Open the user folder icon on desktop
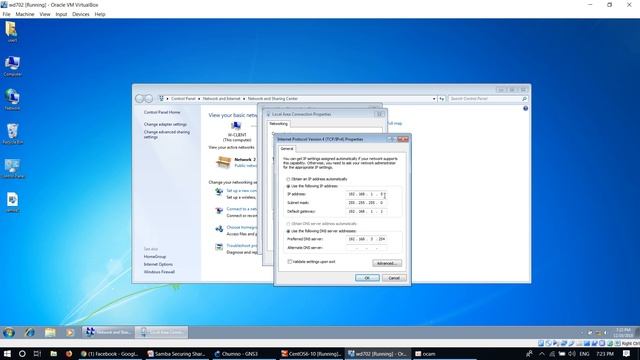640x360 pixels. click(11, 32)
